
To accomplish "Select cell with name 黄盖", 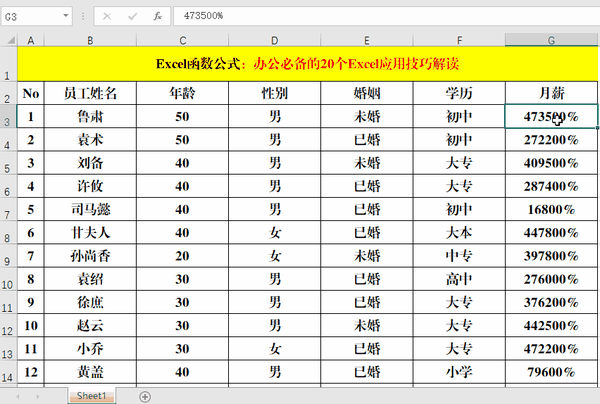I will point(90,372).
